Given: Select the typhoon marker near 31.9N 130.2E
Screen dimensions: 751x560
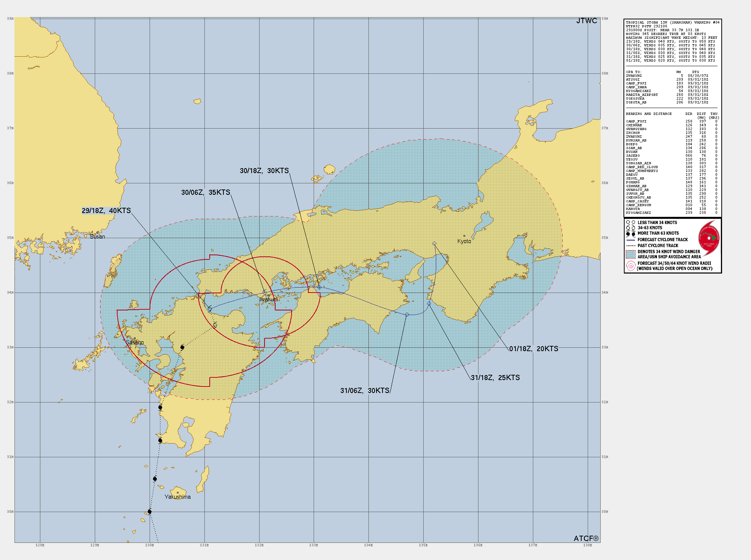Looking at the screenshot, I should 160,407.
